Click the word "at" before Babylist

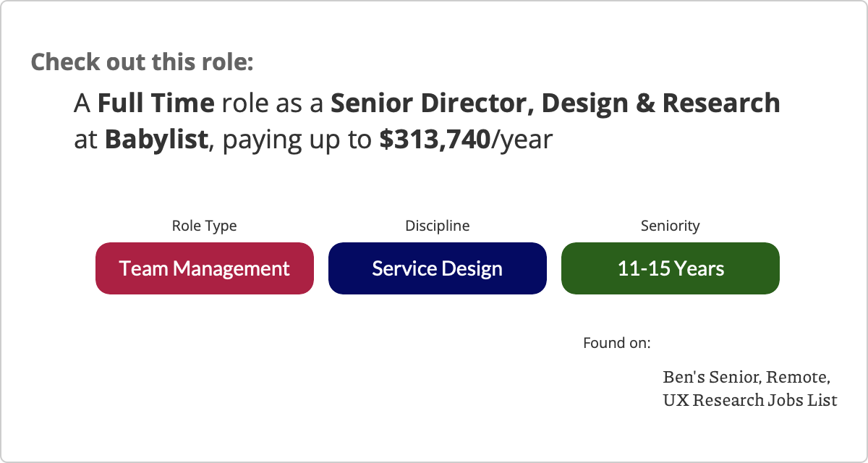[86, 139]
